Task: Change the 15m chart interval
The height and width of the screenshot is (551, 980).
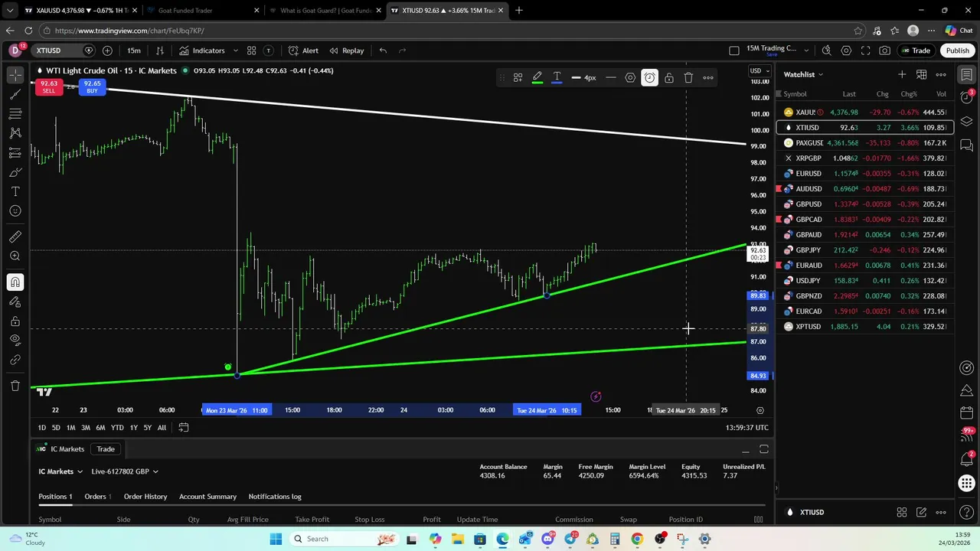Action: coord(134,51)
